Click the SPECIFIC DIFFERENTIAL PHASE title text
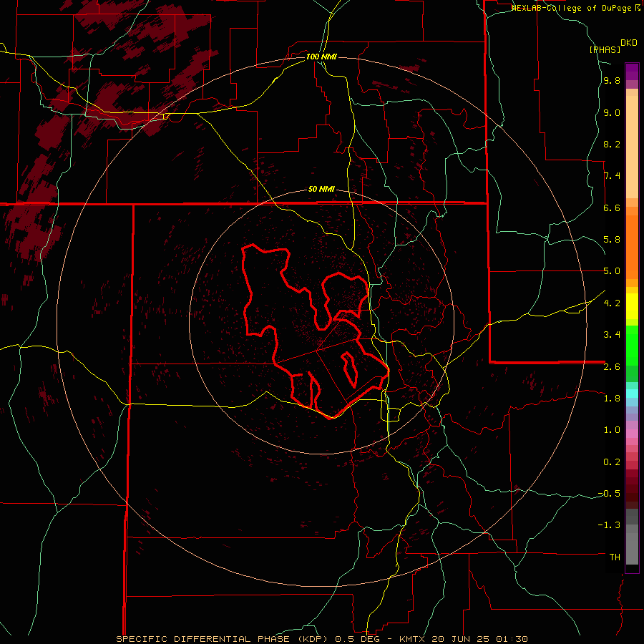 [203, 639]
